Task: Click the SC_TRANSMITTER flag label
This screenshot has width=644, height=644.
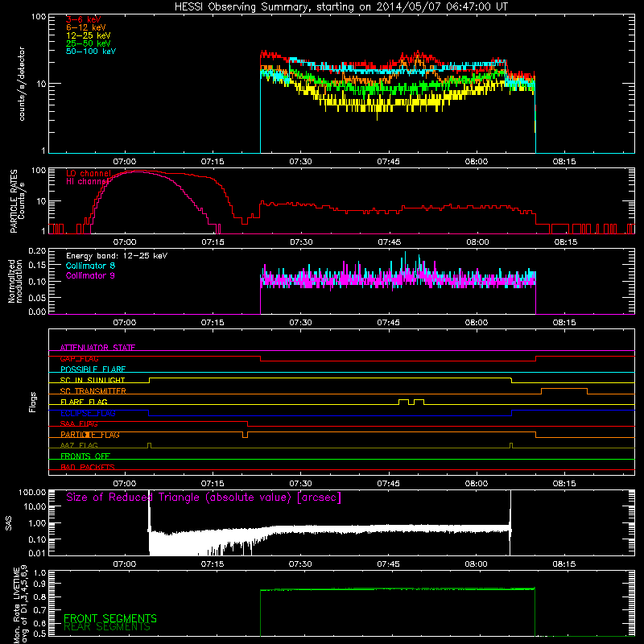Action: pos(93,391)
